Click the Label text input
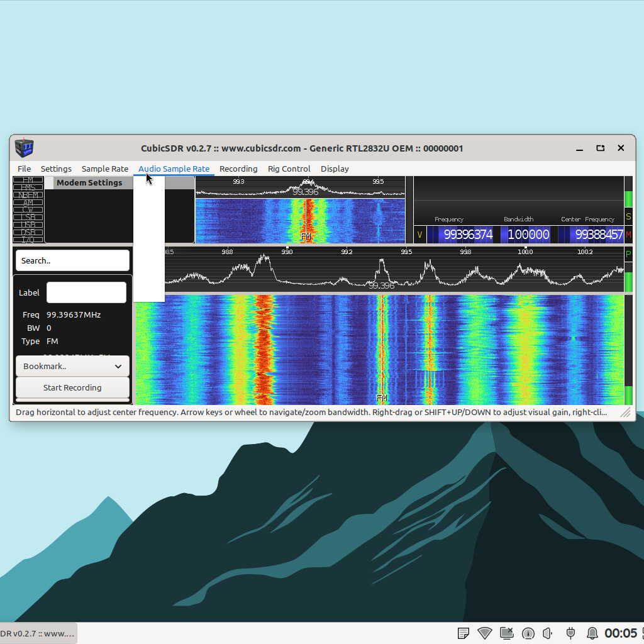Image resolution: width=644 pixels, height=644 pixels. [86, 292]
